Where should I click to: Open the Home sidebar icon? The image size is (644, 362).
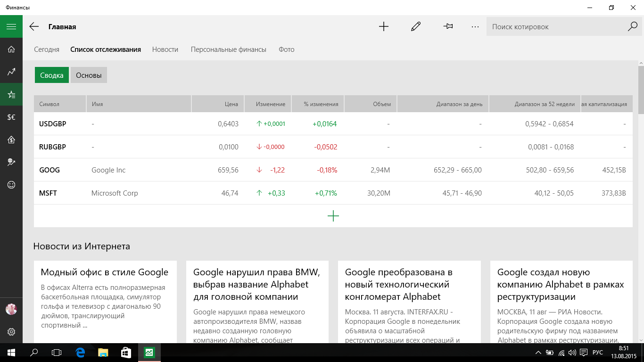11,49
